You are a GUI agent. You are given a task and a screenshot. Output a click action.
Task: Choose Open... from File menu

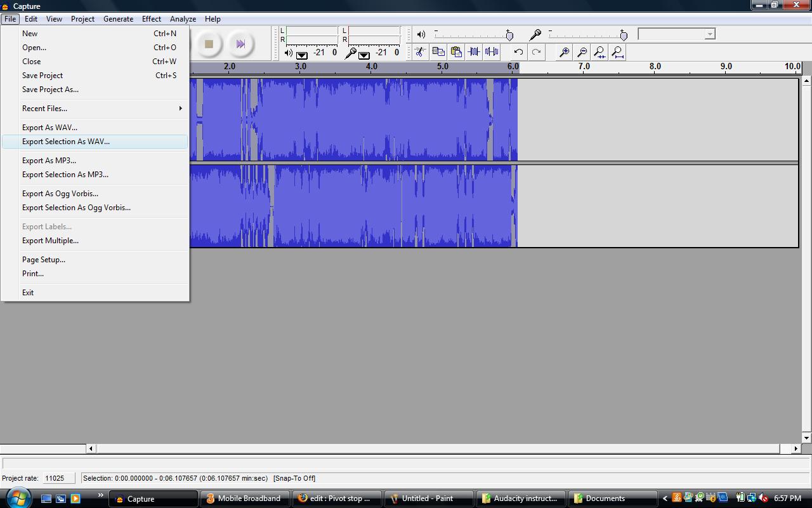coord(95,48)
